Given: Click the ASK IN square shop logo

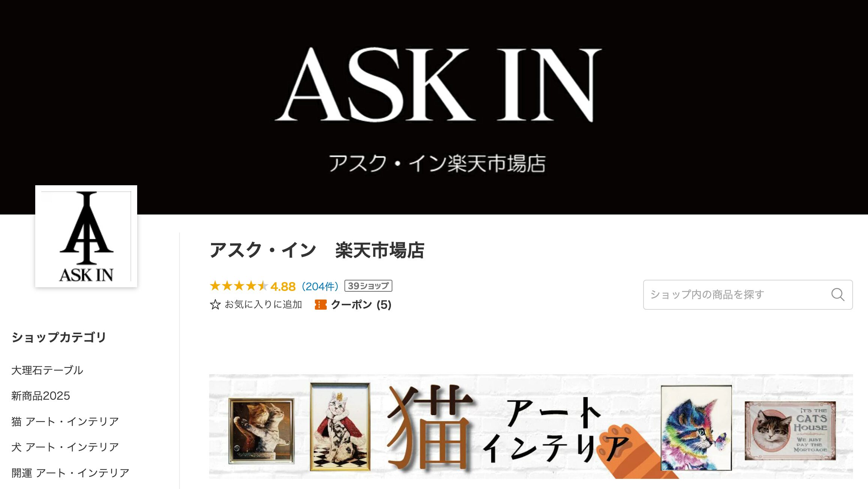Looking at the screenshot, I should tap(86, 236).
